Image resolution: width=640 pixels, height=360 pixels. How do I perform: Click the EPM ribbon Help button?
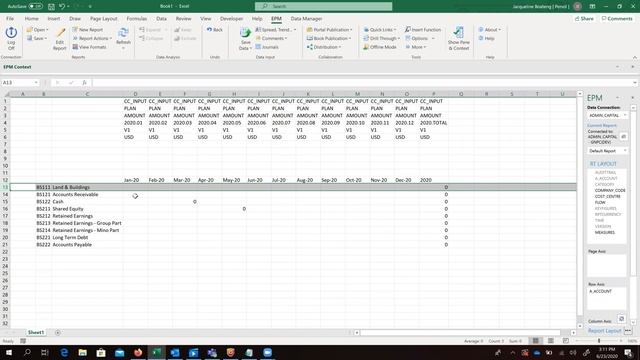point(487,38)
